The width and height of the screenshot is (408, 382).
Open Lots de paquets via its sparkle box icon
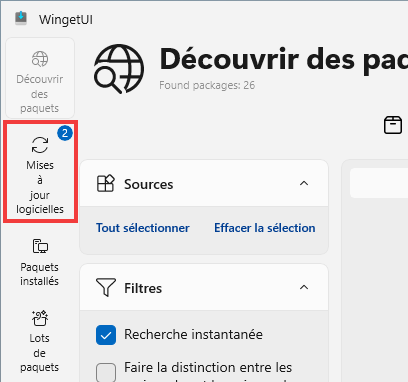coord(40,318)
